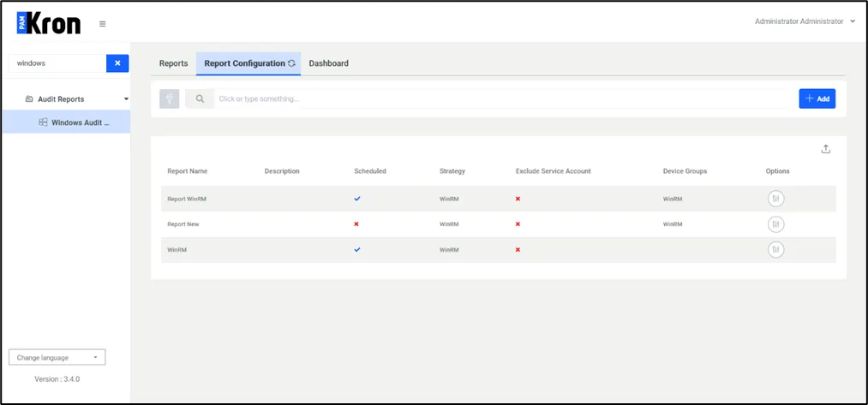The width and height of the screenshot is (868, 405).
Task: Switch to the Reports tab
Action: pos(174,63)
